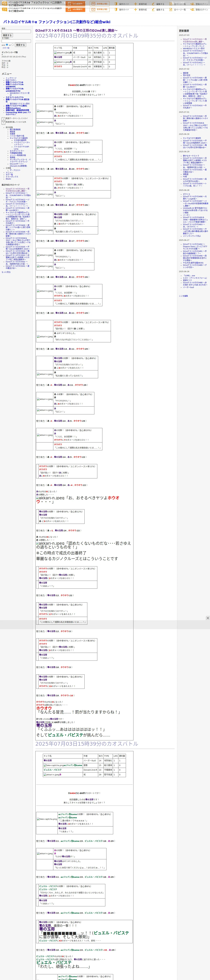210x980 pixels.
Task: Open 直轄バトルロイヤル(無印) menu entry
Action: coord(16,106)
